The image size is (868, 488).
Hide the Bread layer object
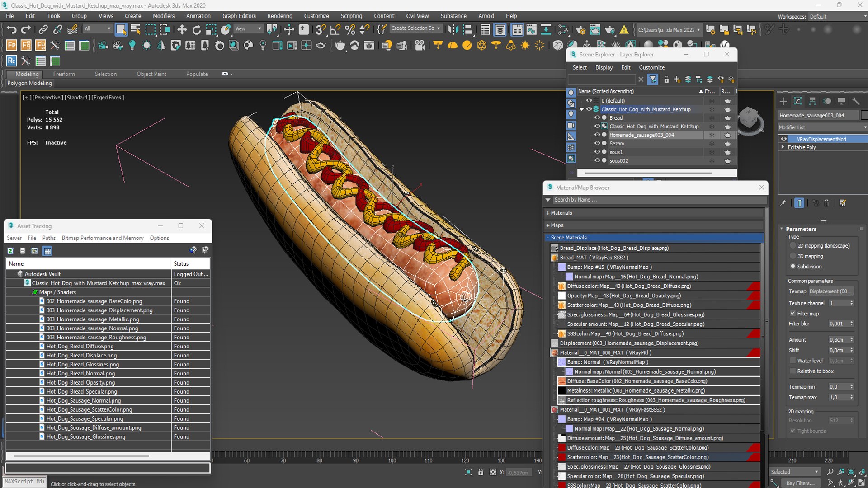point(597,118)
